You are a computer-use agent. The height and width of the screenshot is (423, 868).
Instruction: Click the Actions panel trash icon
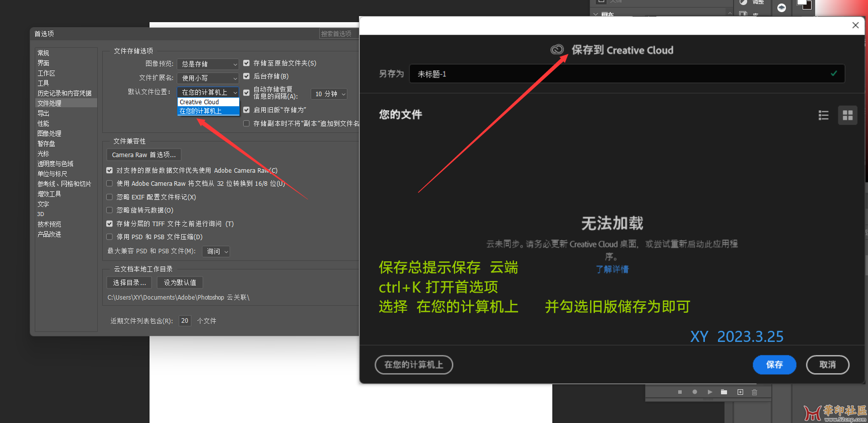coord(754,392)
